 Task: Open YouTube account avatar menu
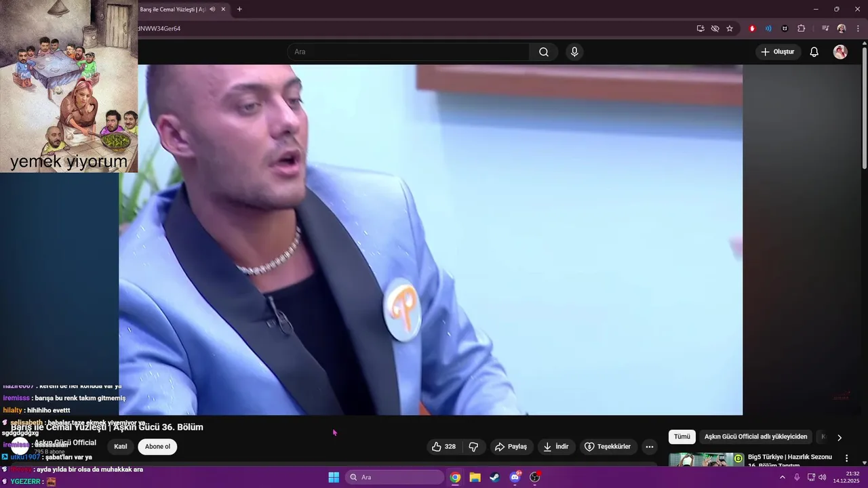840,52
